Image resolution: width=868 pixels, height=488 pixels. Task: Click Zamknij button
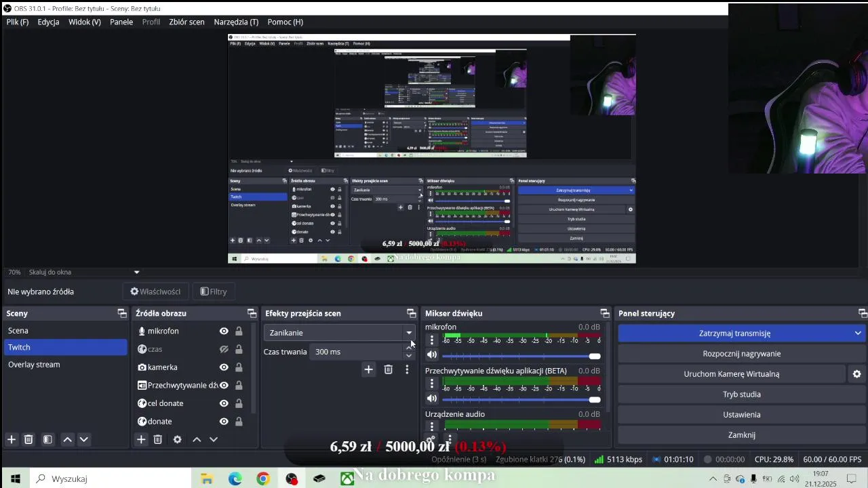742,435
